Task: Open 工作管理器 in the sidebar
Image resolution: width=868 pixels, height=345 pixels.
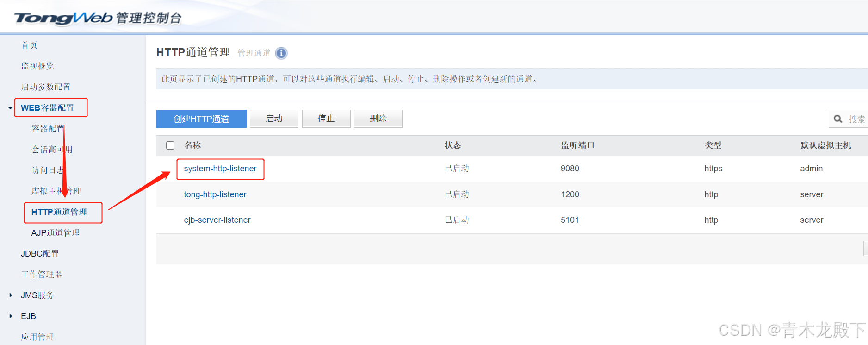Action: click(x=42, y=274)
